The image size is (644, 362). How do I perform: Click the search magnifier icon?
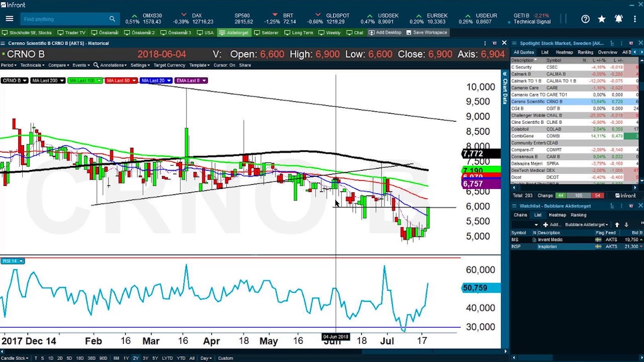click(112, 19)
